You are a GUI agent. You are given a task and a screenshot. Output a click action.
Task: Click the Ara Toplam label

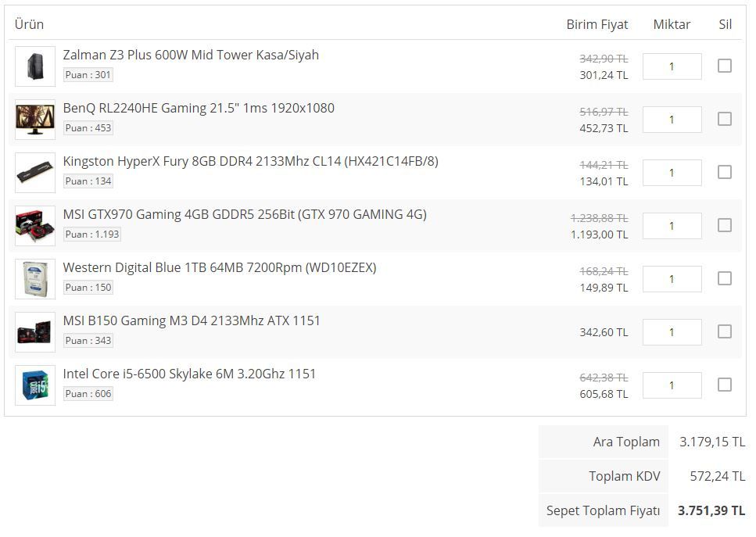pyautogui.click(x=626, y=442)
